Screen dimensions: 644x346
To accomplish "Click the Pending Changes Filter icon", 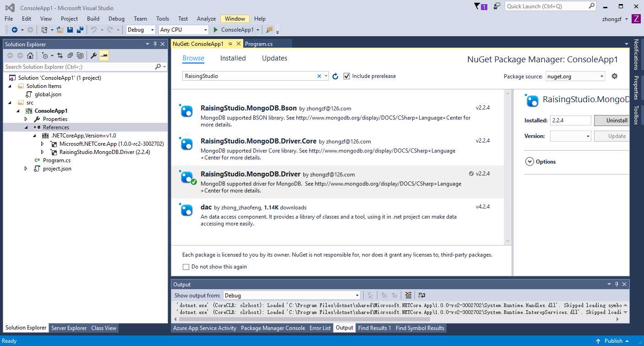I will coord(44,55).
